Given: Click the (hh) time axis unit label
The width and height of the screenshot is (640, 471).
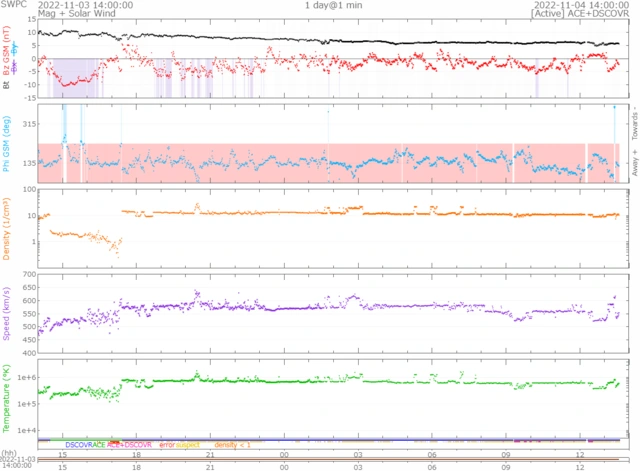Looking at the screenshot, I should [8, 453].
